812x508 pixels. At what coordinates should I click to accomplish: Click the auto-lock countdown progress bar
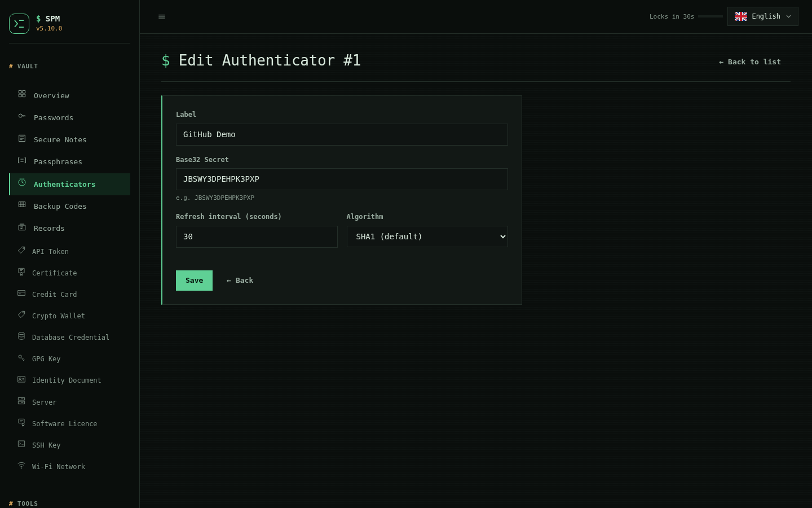710,16
